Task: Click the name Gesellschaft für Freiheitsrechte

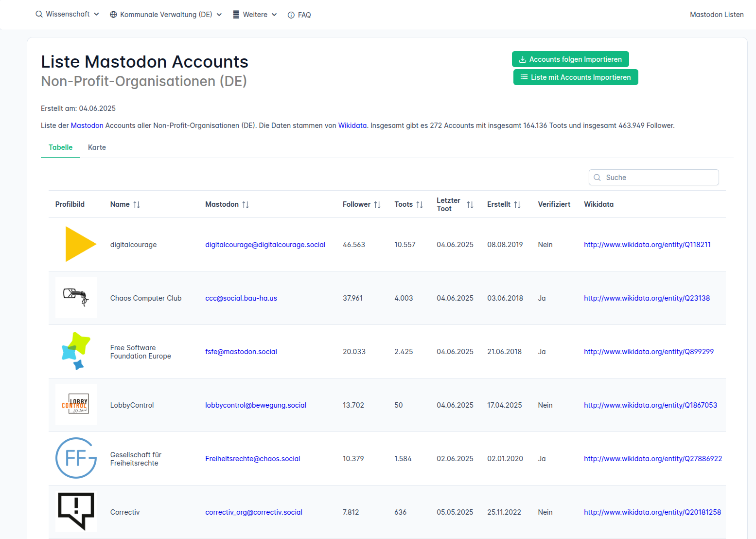Action: (x=136, y=459)
